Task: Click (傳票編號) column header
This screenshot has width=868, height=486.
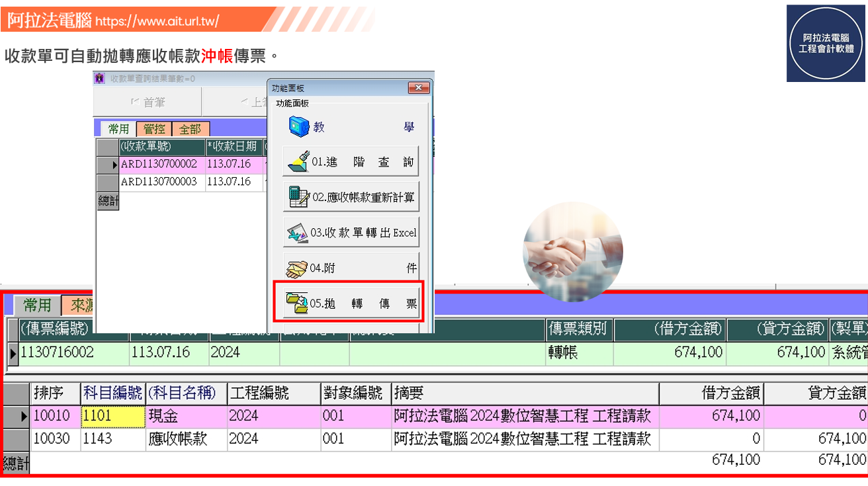Action: coord(54,328)
